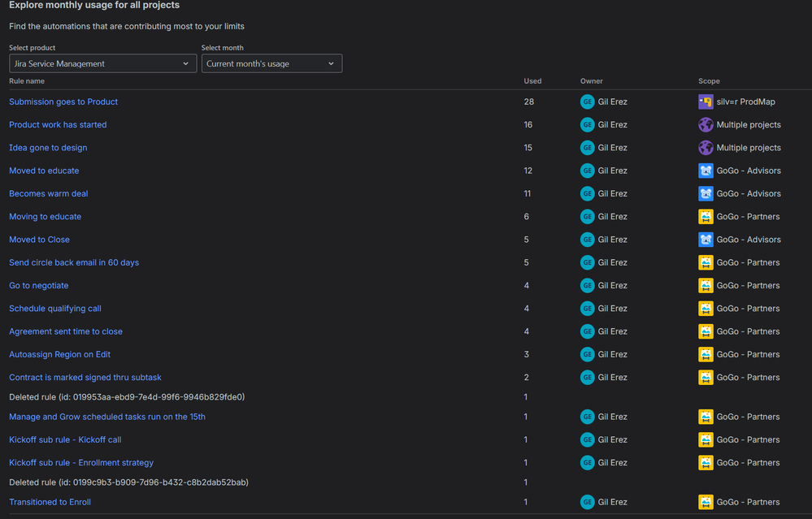Open the Transitioned to Enroll rule
The image size is (812, 519).
(x=50, y=502)
